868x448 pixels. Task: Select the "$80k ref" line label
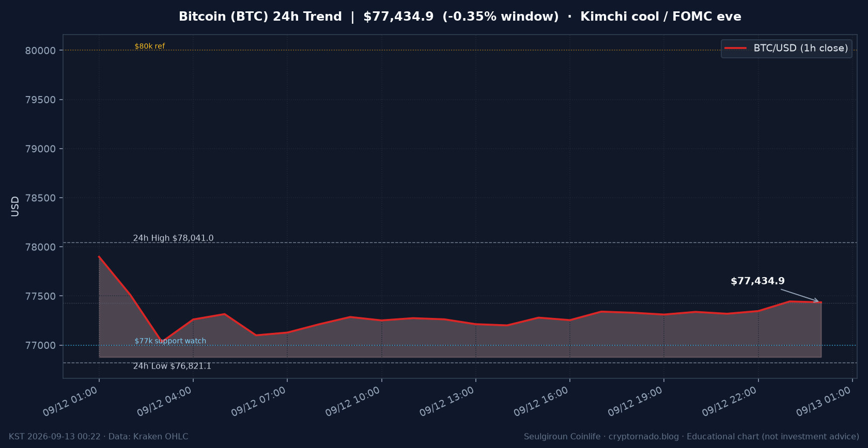click(150, 46)
